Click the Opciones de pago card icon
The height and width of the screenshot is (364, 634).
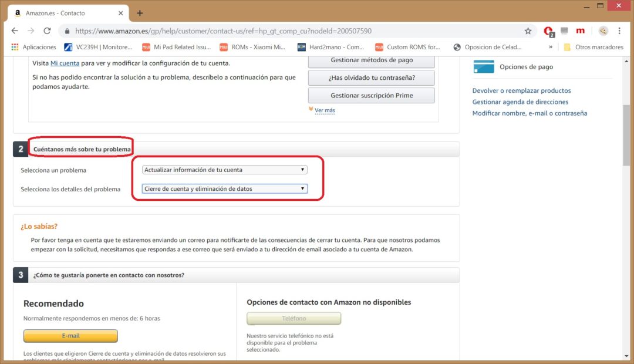[x=483, y=68]
